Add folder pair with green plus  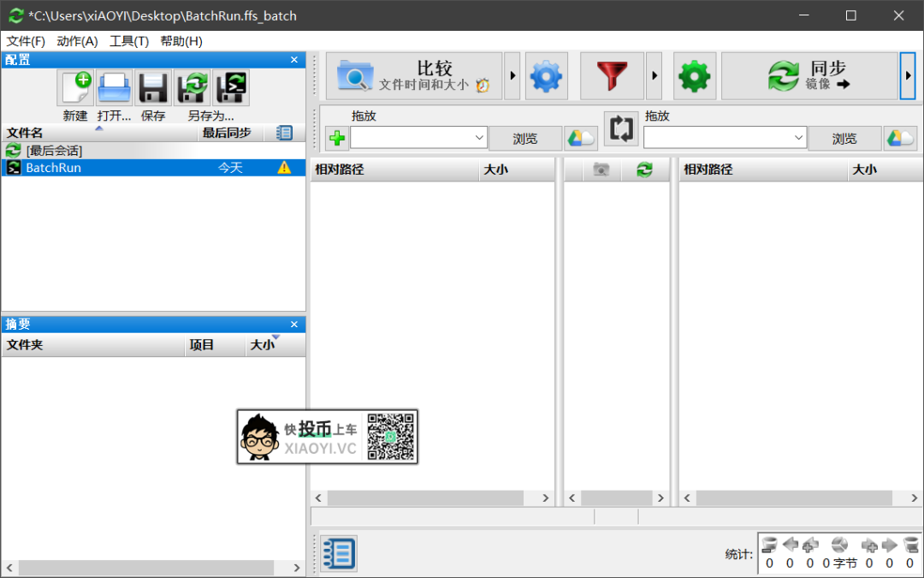337,138
